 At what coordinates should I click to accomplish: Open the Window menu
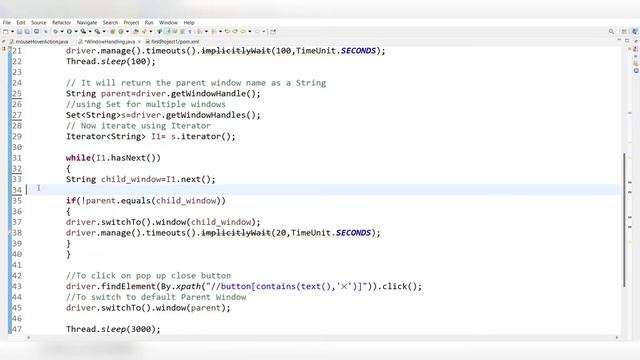[168, 22]
